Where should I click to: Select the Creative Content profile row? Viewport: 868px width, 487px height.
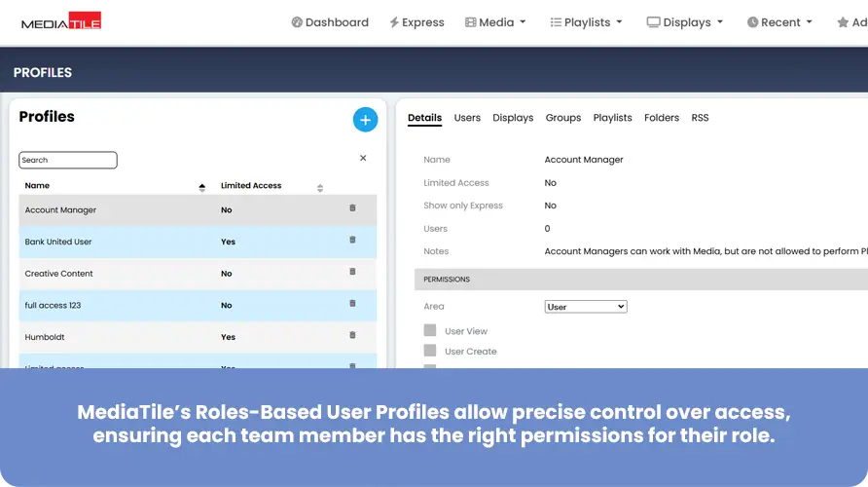tap(198, 274)
